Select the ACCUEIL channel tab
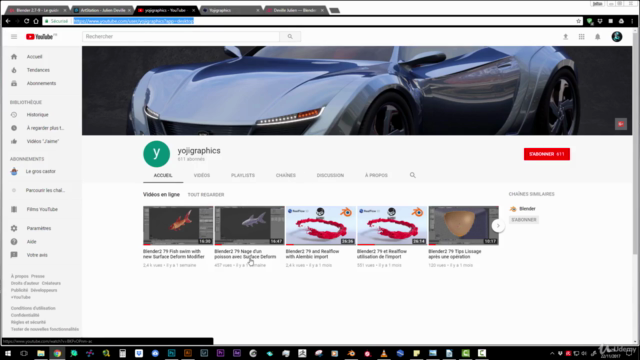 (x=163, y=176)
